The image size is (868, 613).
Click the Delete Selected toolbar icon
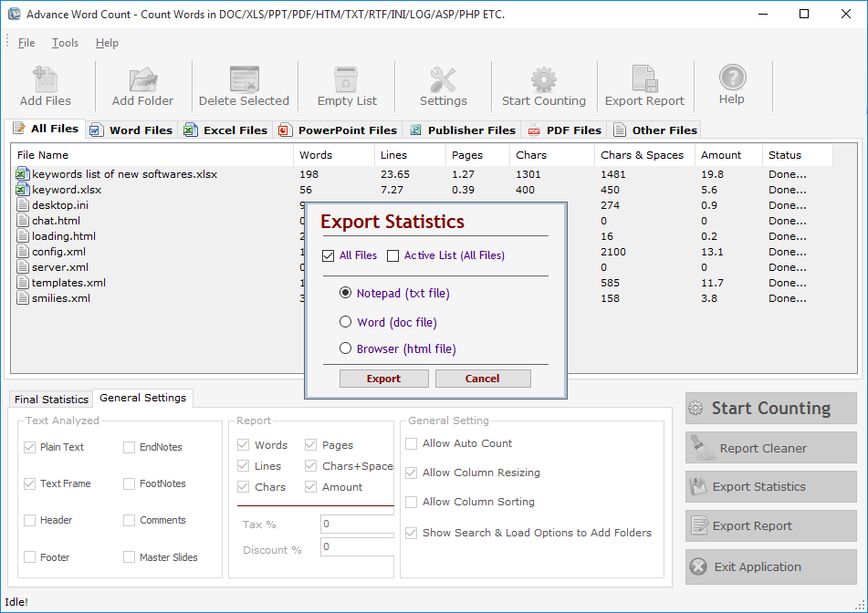click(x=244, y=79)
